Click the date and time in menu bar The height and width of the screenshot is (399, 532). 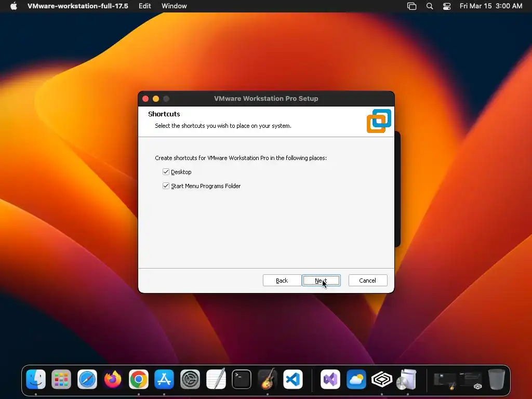click(491, 6)
